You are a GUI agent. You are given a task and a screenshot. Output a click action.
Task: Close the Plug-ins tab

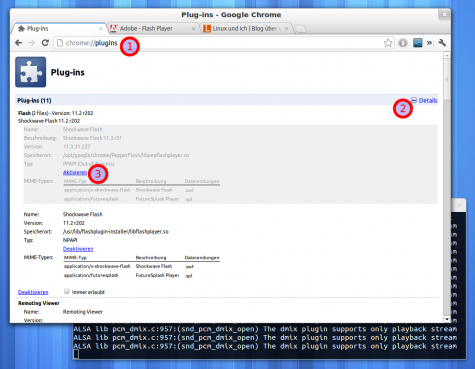pos(101,29)
